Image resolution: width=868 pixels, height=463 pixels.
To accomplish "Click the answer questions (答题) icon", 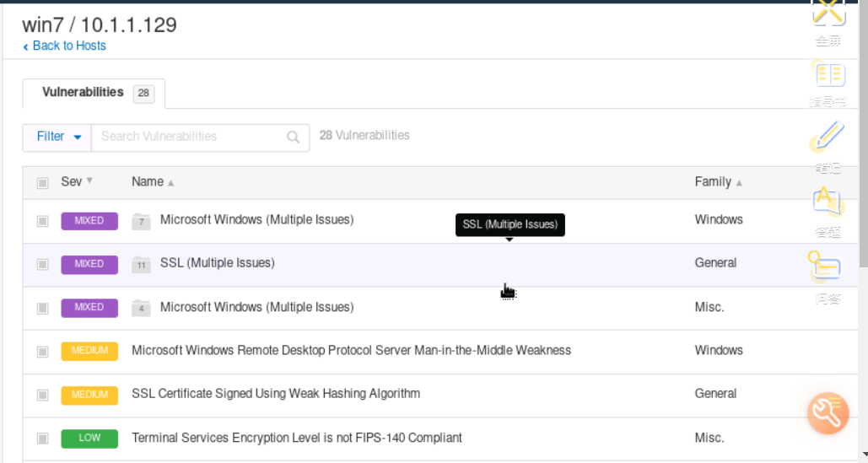I will pos(828,201).
